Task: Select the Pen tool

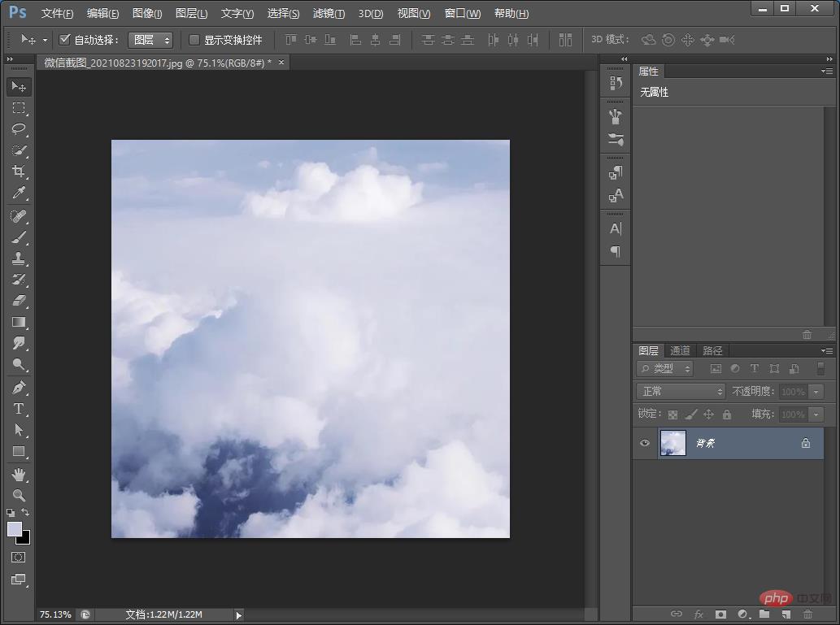Action: click(19, 388)
